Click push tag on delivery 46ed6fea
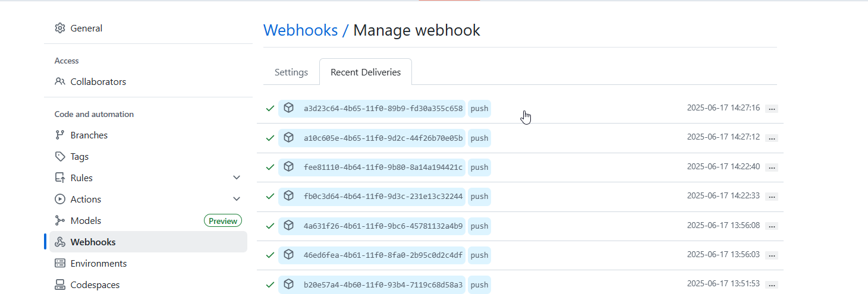The height and width of the screenshot is (294, 868). point(479,255)
